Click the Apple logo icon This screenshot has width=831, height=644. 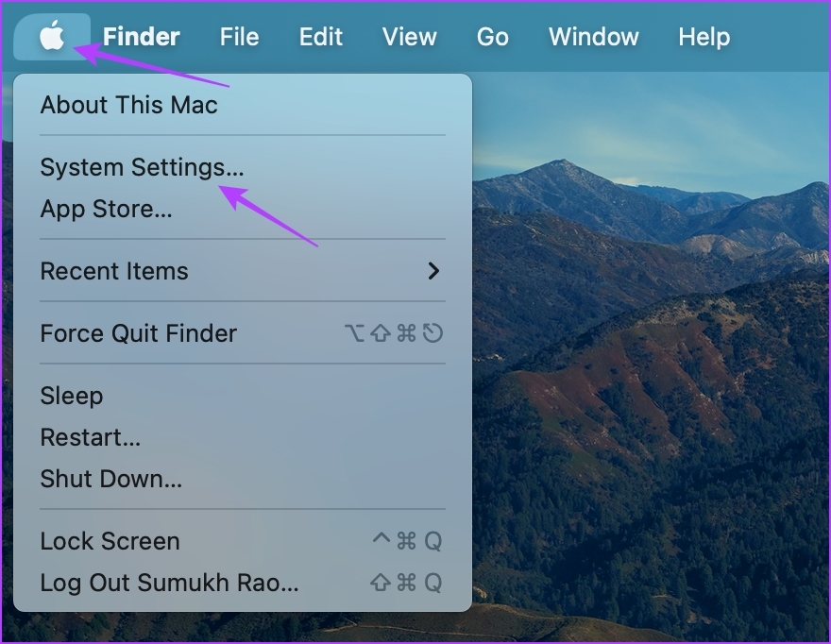(52, 37)
